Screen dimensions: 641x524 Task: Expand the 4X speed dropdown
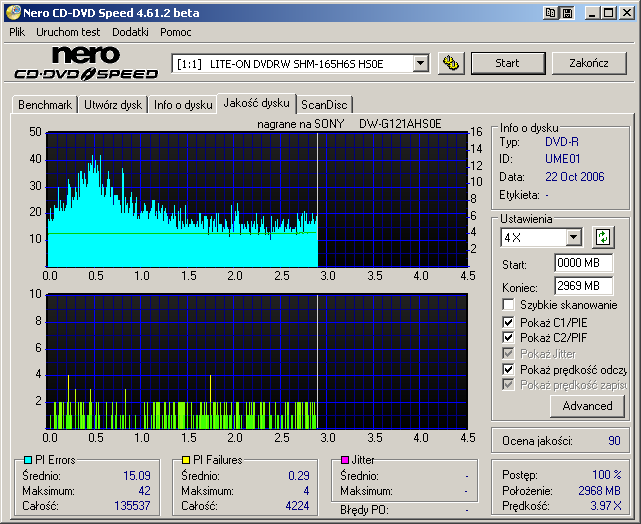tap(574, 237)
